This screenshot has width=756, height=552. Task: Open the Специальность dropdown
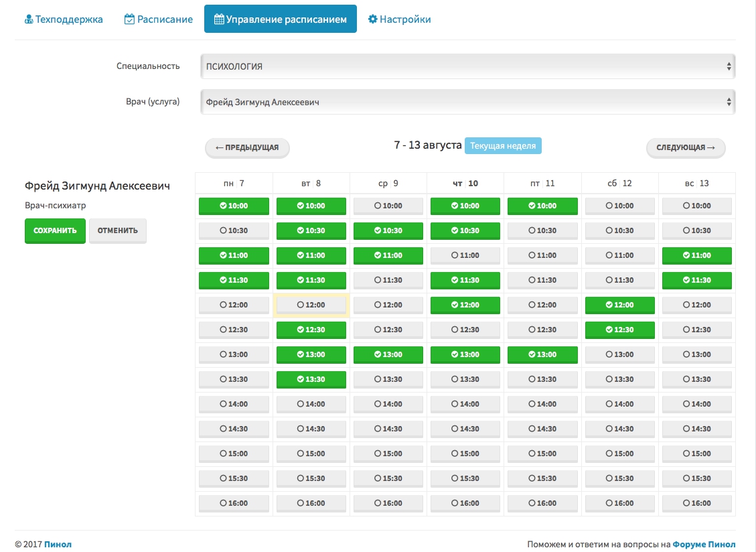click(x=467, y=67)
